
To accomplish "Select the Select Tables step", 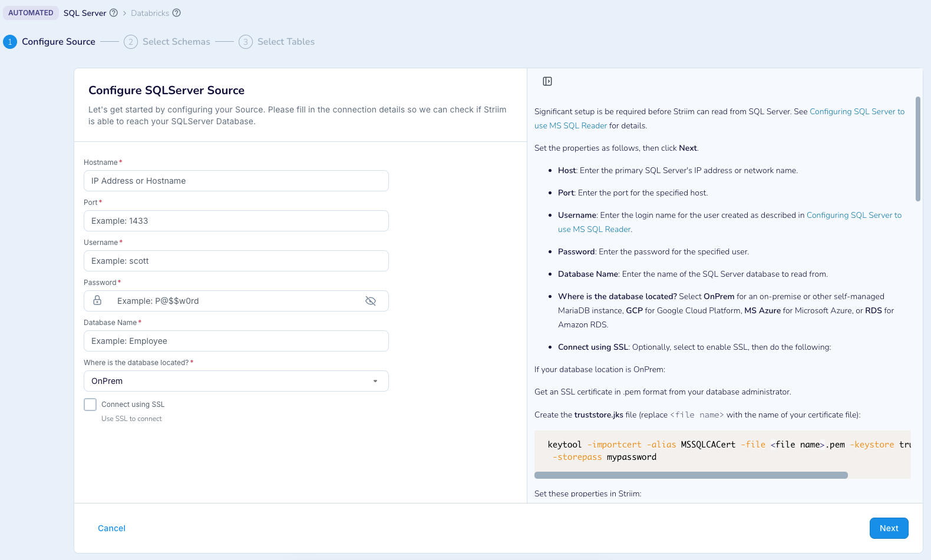I will (286, 42).
